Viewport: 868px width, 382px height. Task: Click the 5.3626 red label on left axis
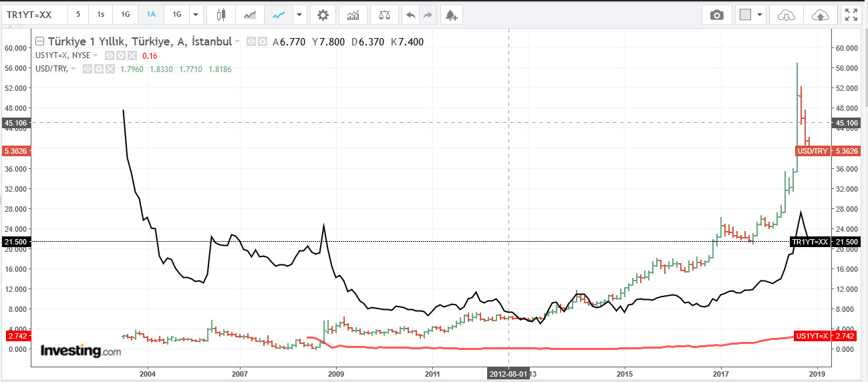(16, 151)
